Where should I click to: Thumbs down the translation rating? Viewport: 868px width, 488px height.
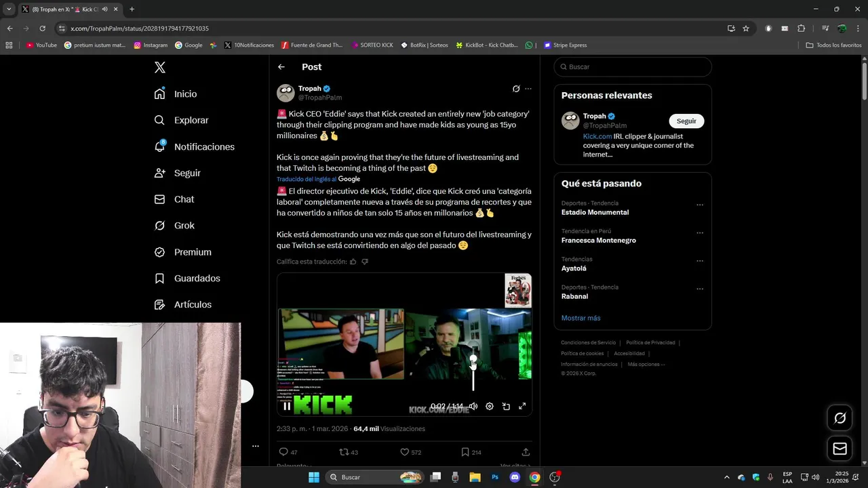365,262
